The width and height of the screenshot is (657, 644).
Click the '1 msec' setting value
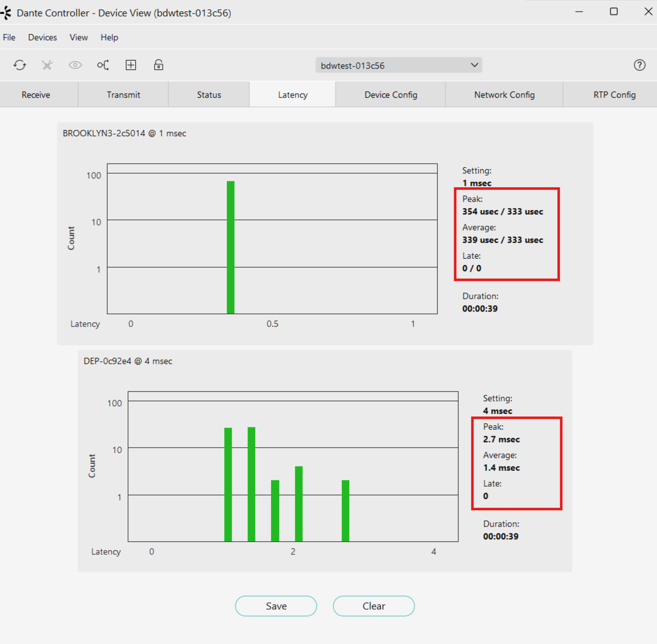(477, 183)
